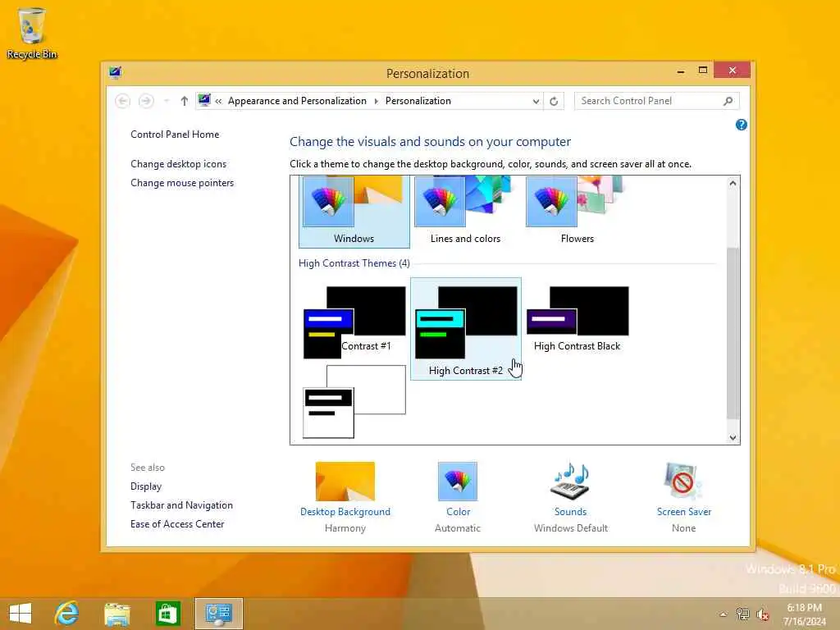
Task: Click the Back arrow navigation button
Action: pos(123,101)
